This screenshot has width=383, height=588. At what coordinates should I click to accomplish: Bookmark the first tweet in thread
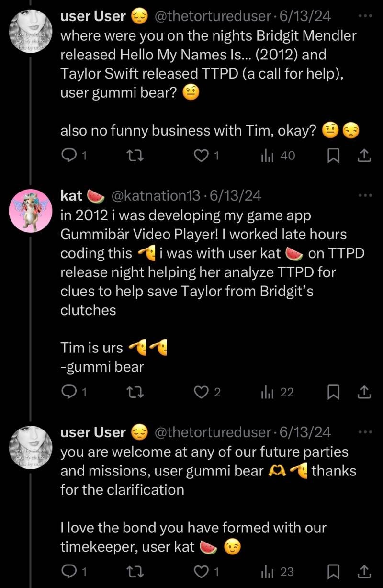[334, 155]
